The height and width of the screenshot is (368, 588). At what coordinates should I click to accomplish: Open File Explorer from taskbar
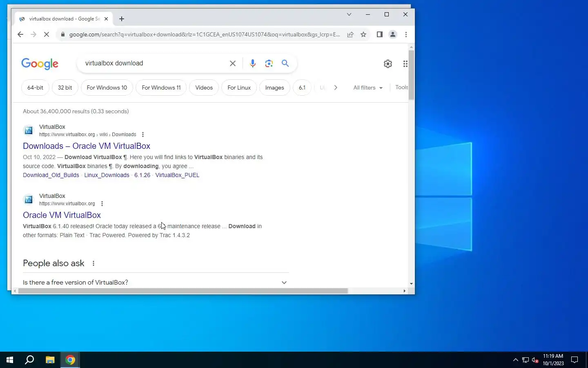[50, 360]
